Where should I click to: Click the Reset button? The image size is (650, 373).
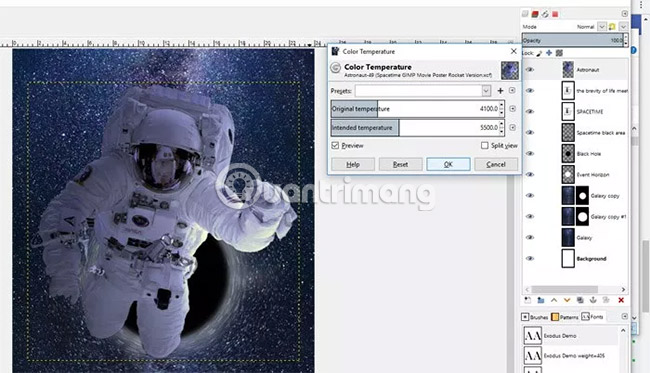click(x=400, y=165)
